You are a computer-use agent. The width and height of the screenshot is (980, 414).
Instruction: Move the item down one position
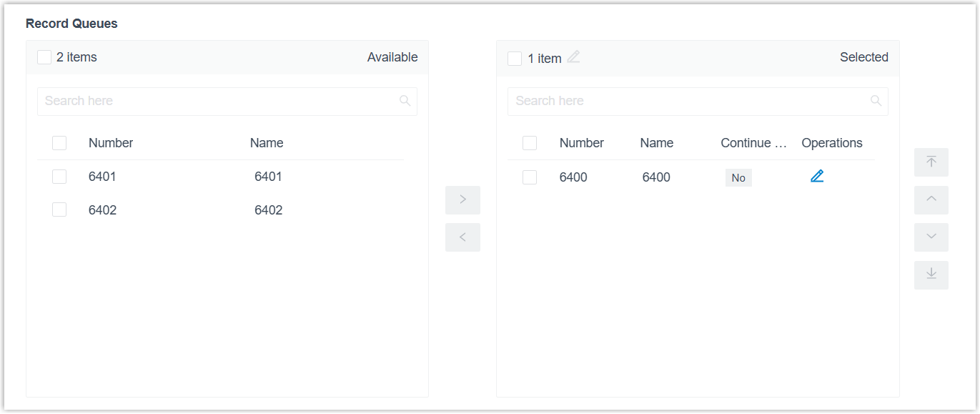point(931,237)
